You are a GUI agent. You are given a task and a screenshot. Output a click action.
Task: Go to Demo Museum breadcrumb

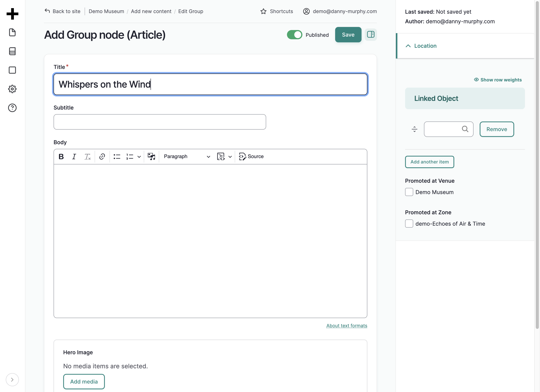(106, 11)
